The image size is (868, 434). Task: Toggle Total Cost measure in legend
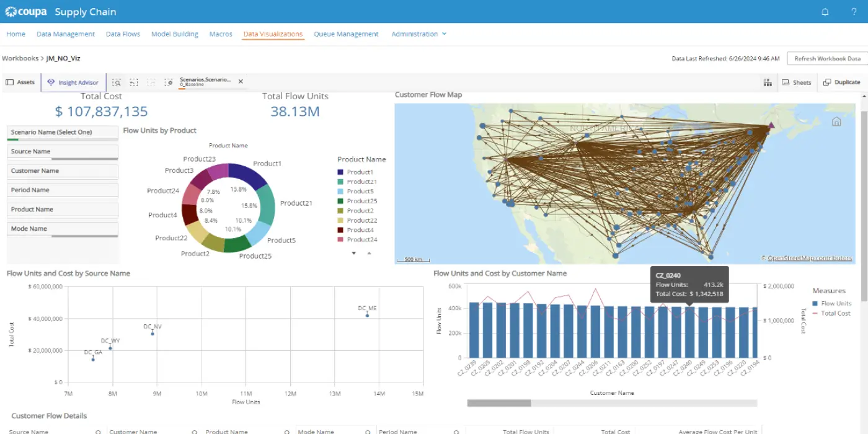click(x=831, y=313)
